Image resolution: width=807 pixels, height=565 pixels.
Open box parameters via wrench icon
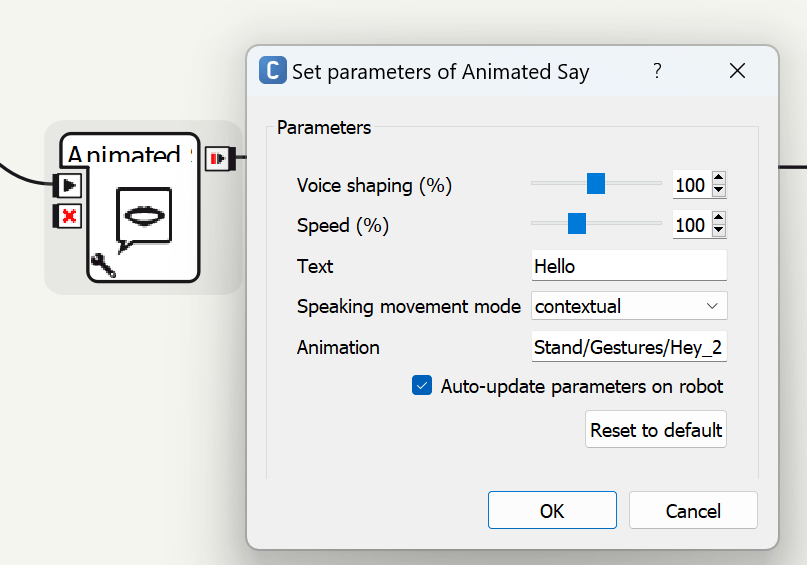point(102,264)
